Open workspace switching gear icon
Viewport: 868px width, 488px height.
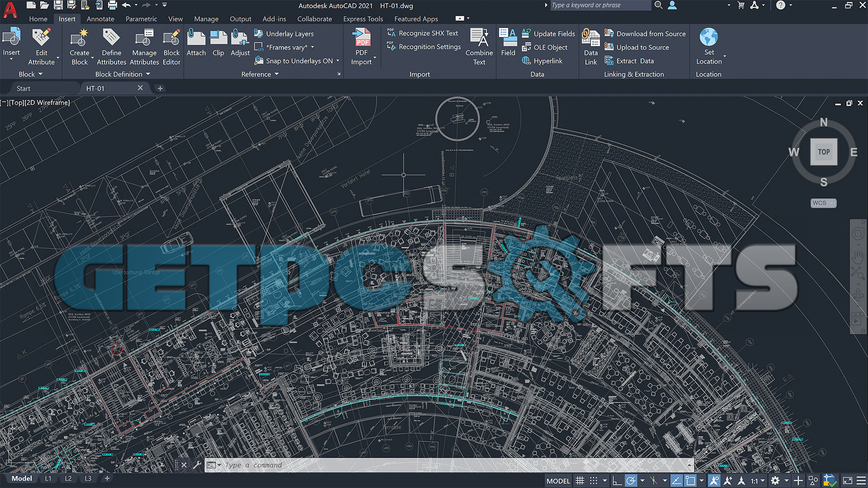click(x=775, y=481)
